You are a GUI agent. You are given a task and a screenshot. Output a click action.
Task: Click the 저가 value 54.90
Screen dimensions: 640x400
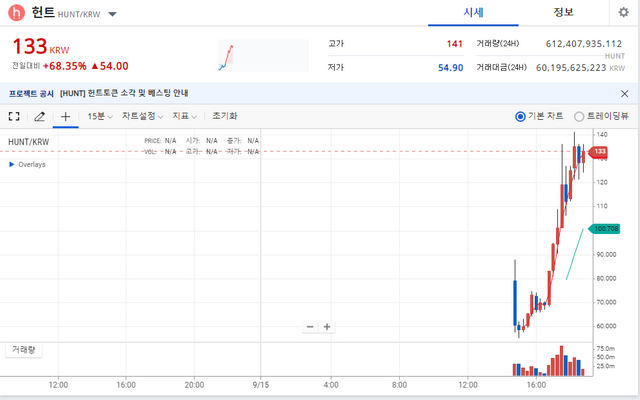(x=450, y=68)
